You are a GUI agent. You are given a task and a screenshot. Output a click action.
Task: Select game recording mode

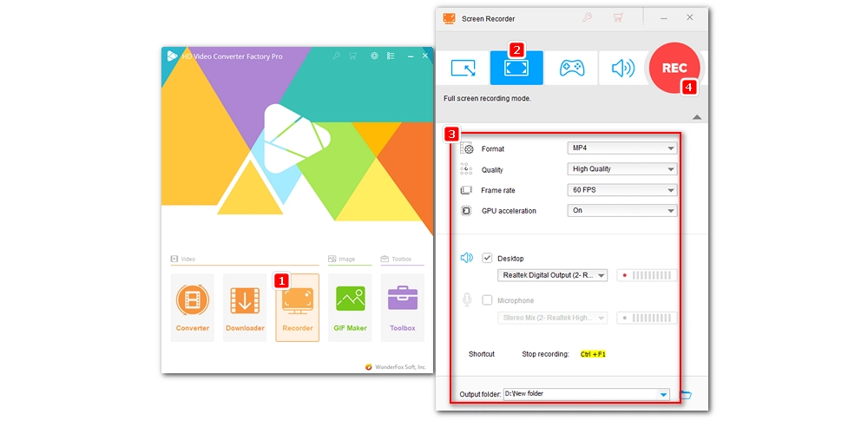point(571,68)
